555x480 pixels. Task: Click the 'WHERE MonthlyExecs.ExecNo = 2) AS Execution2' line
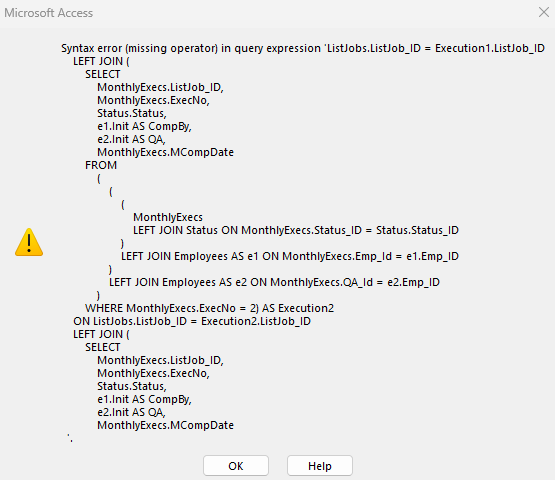pyautogui.click(x=209, y=308)
